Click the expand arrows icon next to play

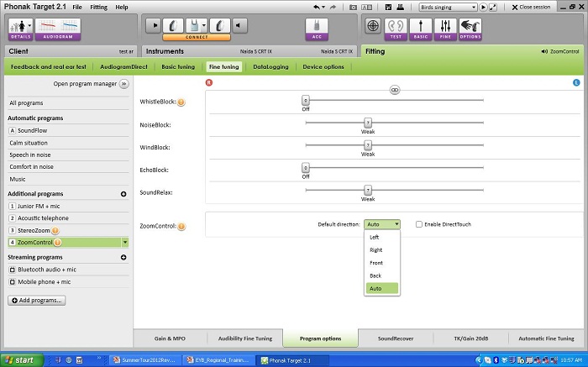point(493,7)
